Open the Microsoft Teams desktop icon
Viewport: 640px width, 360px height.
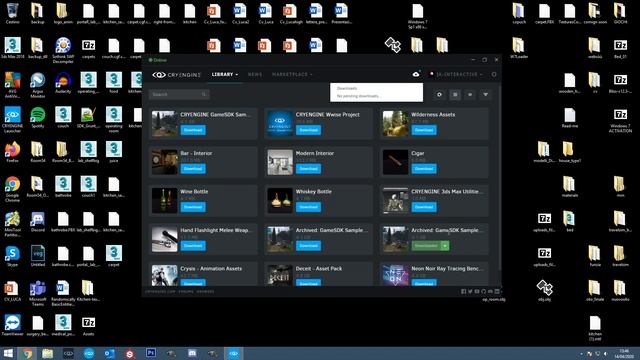(38, 293)
